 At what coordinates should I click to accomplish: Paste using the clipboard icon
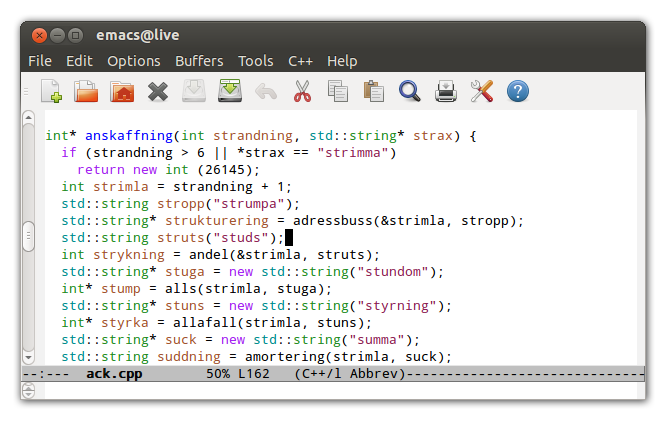click(374, 92)
